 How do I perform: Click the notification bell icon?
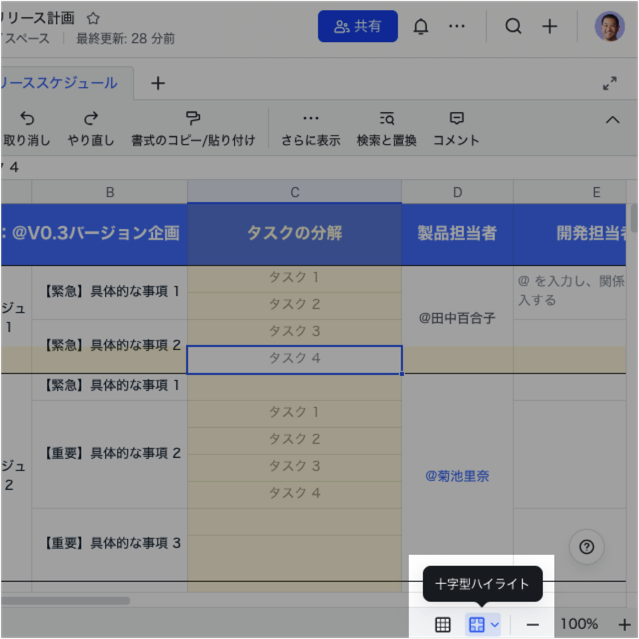421,27
